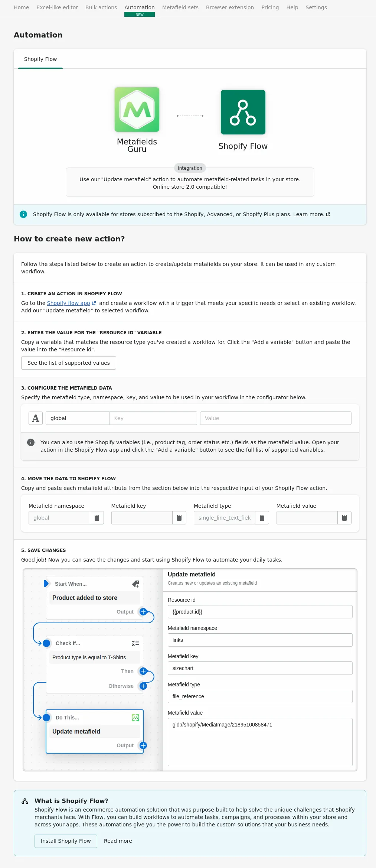Open the Excel-like editor page
376x868 pixels.
click(x=57, y=7)
